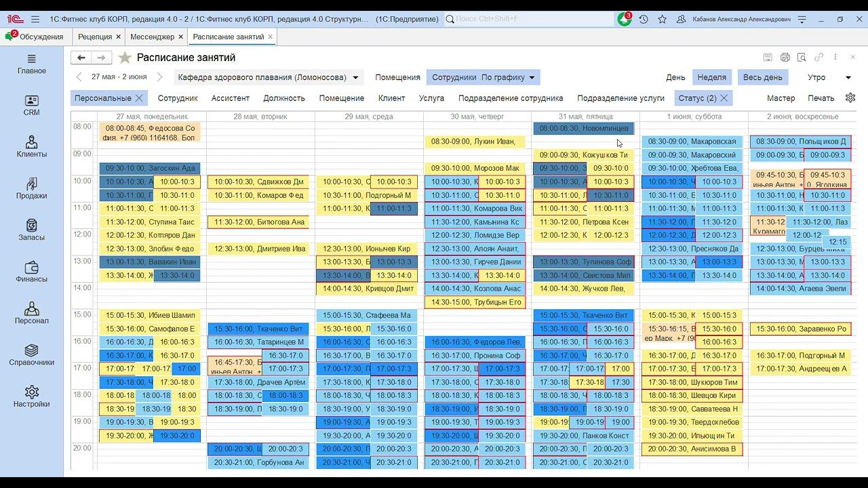Open the Финансы sidebar section

(x=32, y=272)
